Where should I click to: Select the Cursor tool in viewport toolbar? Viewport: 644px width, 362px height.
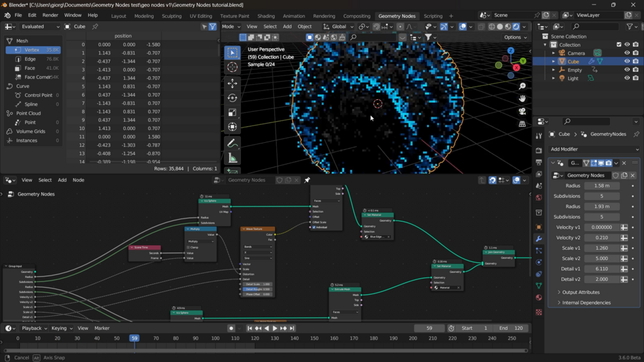coord(233,67)
